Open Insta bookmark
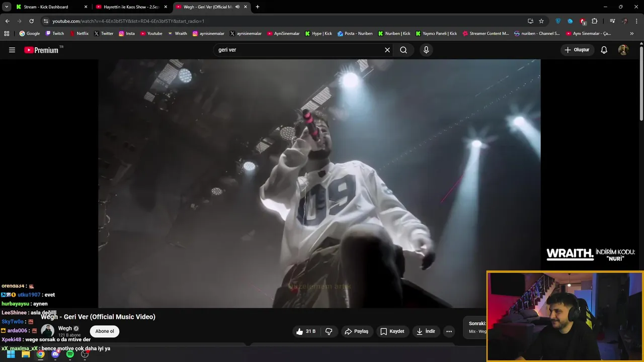This screenshot has height=362, width=644. (127, 34)
